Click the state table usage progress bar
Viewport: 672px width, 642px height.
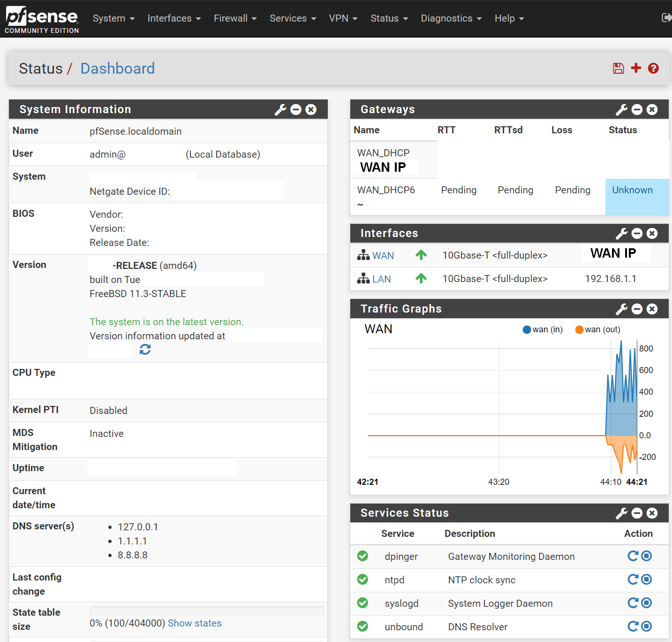(x=207, y=611)
